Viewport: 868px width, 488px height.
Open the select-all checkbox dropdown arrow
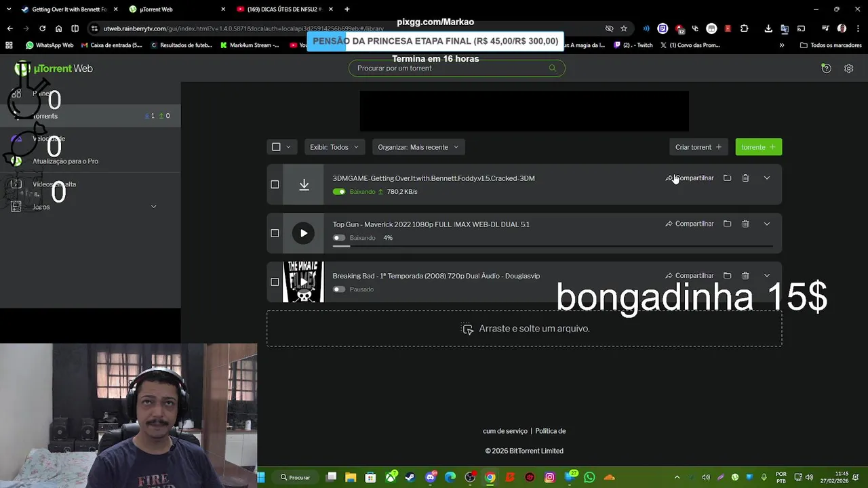(288, 147)
